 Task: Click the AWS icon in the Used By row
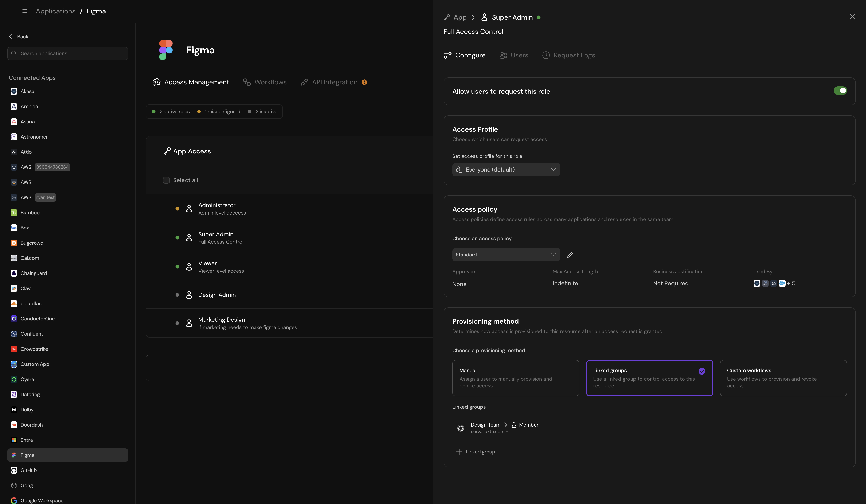click(774, 283)
